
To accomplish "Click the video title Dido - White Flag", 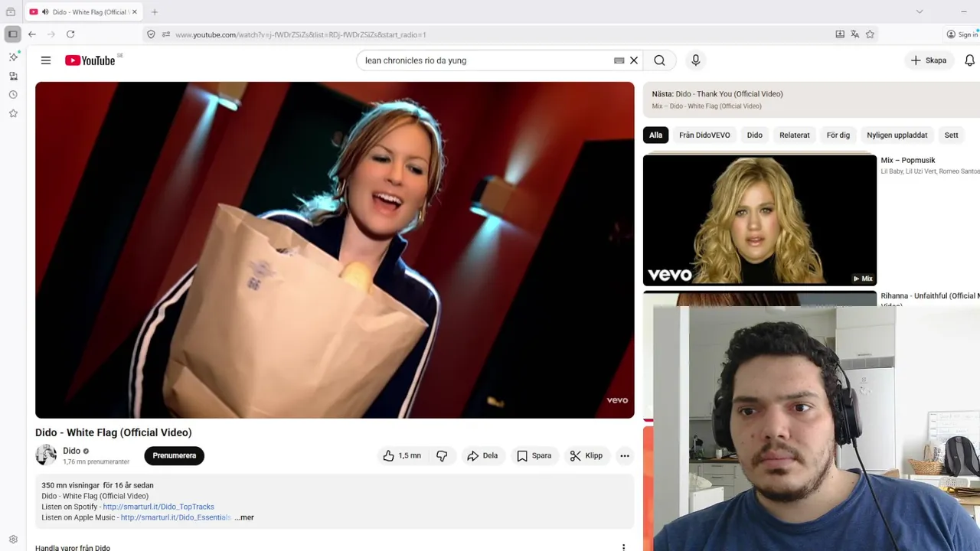I will (x=113, y=432).
